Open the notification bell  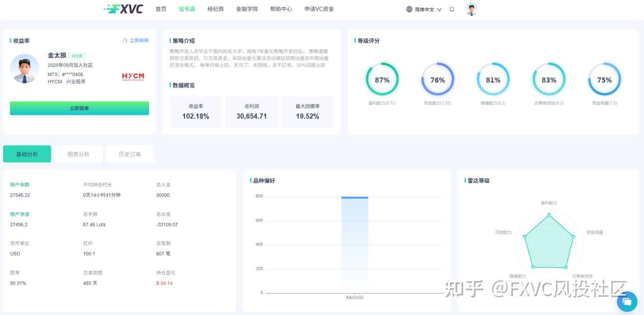[x=452, y=9]
